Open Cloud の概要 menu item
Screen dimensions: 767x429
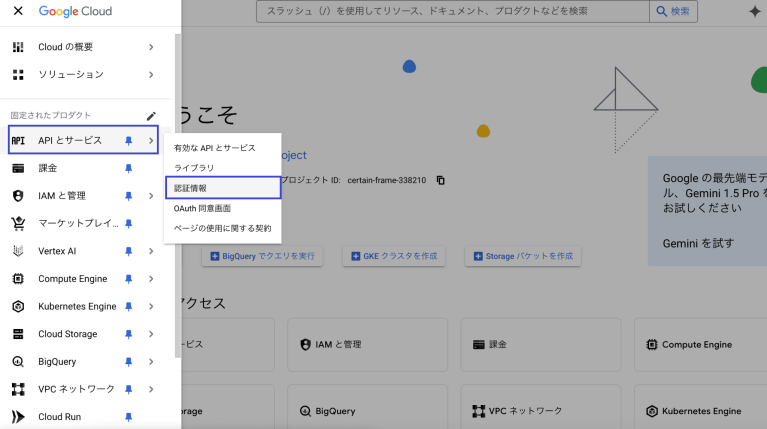click(x=66, y=47)
